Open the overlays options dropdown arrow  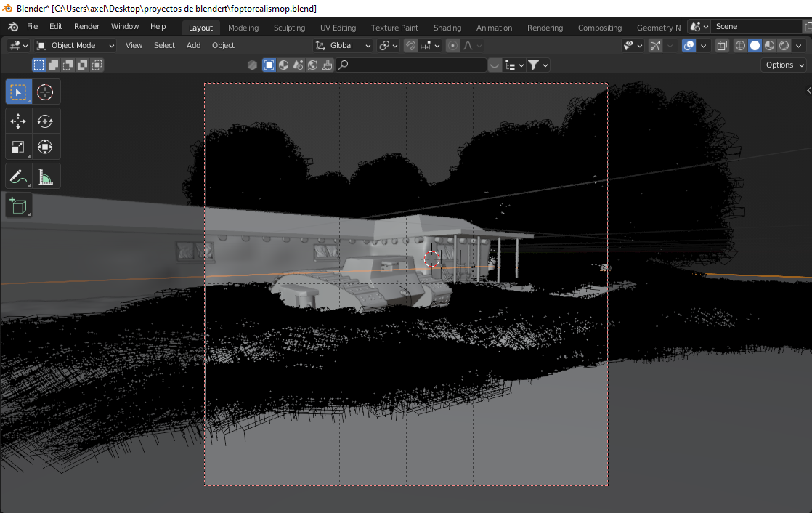click(x=703, y=46)
